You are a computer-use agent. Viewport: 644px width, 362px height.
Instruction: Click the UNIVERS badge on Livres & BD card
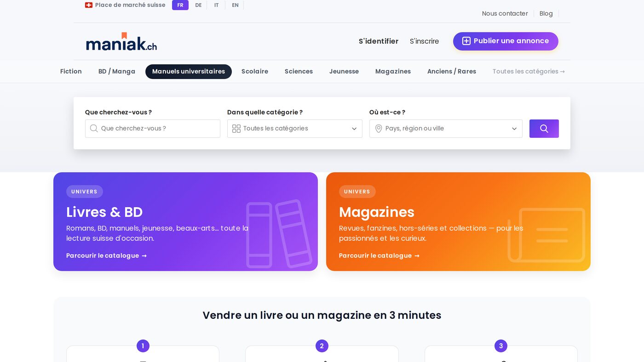tap(85, 192)
